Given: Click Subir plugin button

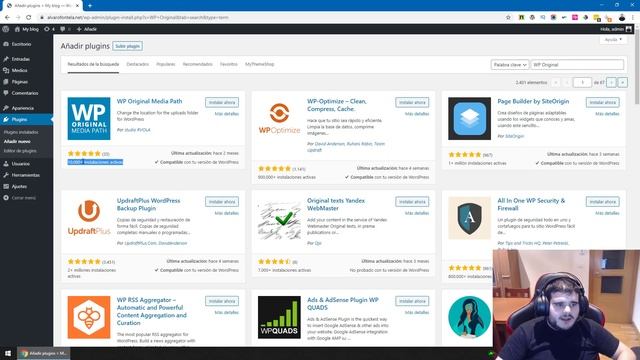Looking at the screenshot, I should (x=127, y=46).
